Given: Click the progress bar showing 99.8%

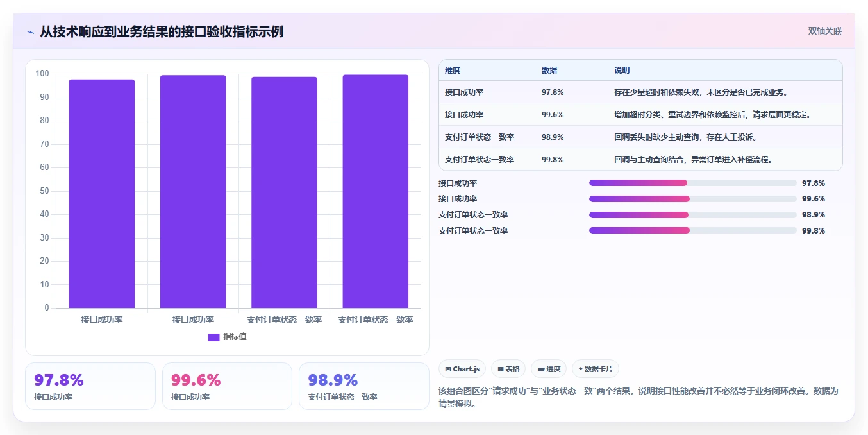Looking at the screenshot, I should [693, 230].
